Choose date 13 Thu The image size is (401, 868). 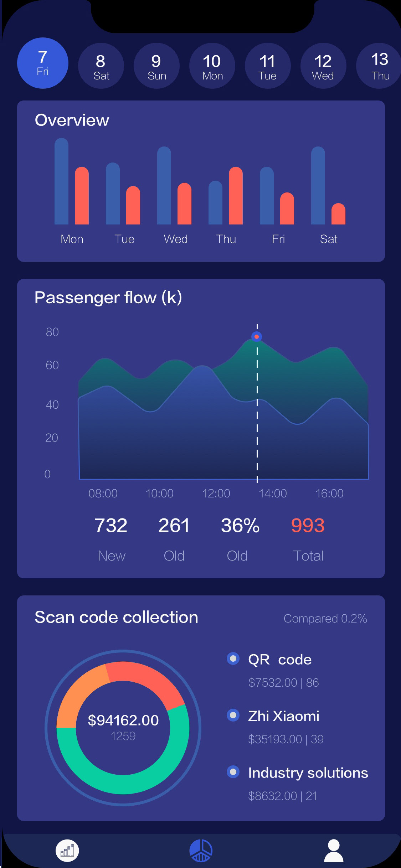pos(379,66)
